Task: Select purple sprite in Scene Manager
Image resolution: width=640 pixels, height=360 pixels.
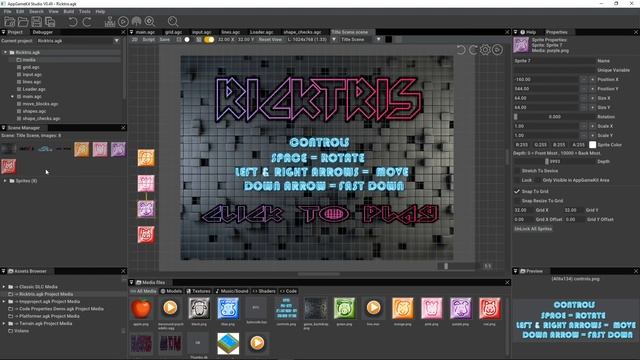Action: click(x=118, y=149)
